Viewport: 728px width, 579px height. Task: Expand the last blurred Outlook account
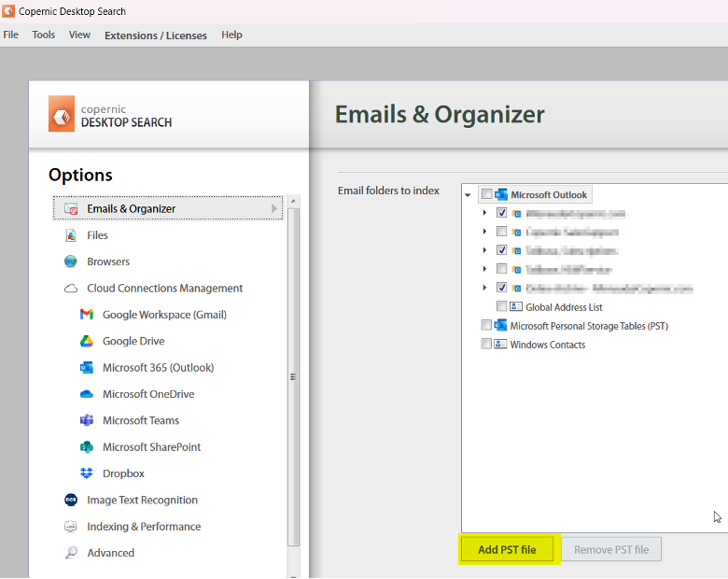[484, 288]
